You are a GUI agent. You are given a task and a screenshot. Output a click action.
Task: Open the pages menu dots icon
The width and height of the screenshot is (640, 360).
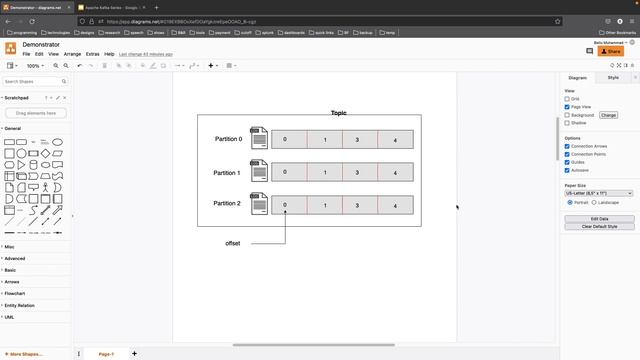pos(79,353)
